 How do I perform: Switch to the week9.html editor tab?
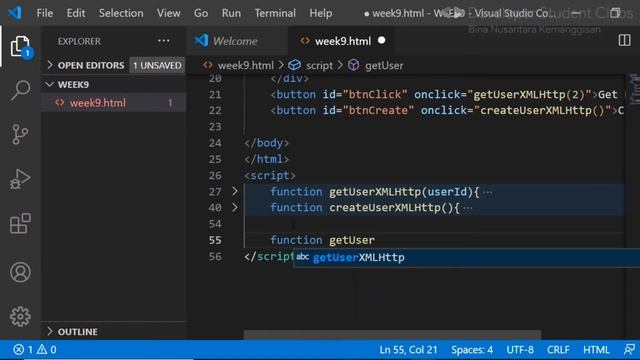click(342, 41)
